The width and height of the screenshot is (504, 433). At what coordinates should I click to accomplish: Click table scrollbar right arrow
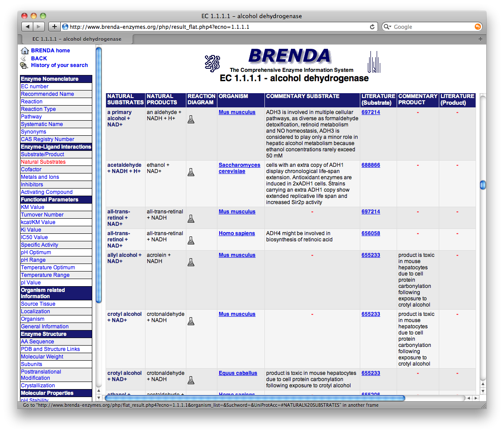tap(476, 398)
